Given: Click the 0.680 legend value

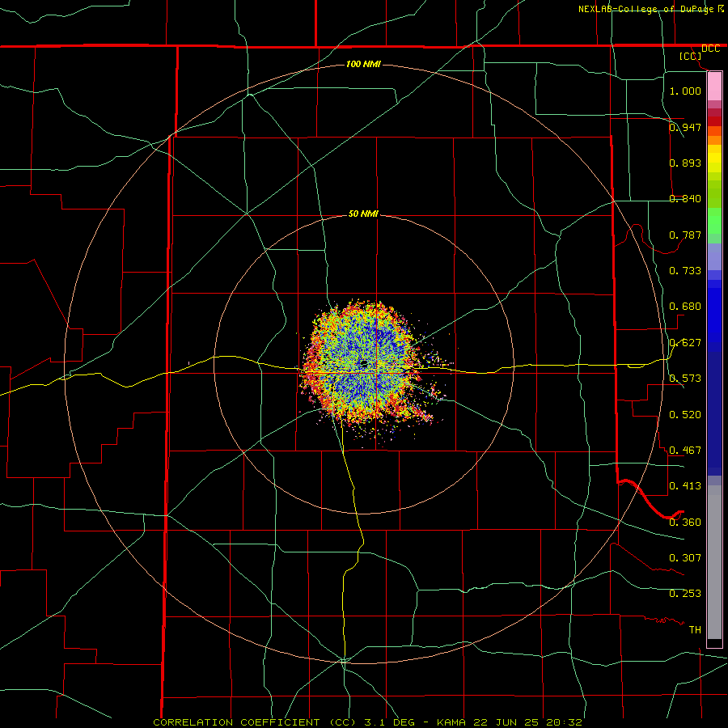Looking at the screenshot, I should point(685,307).
